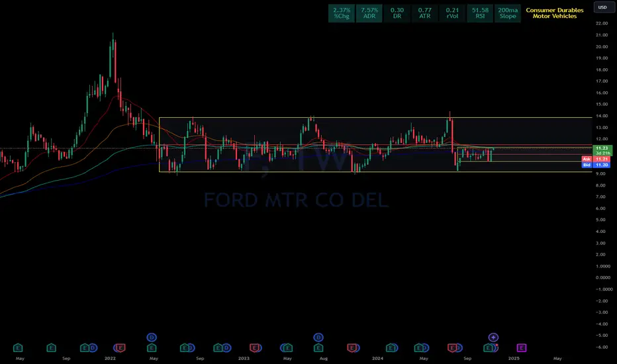
Task: Click the 0.30 DR stat cell
Action: coord(397,13)
